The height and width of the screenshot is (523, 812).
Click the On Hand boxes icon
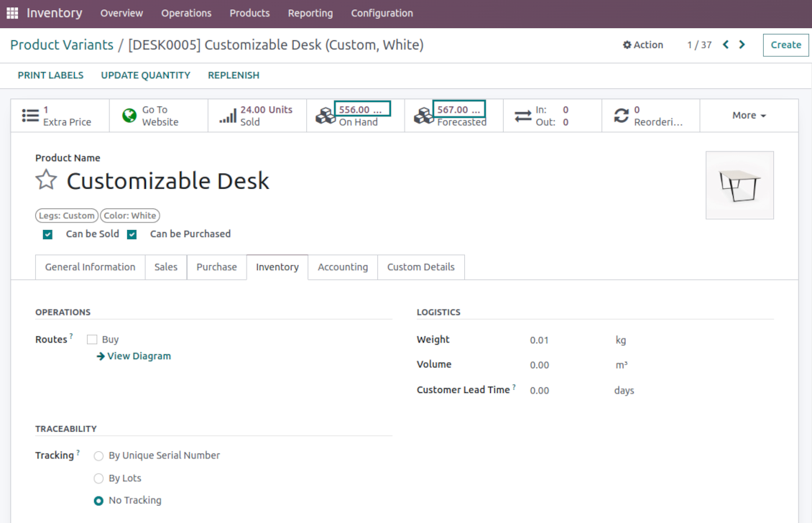coord(326,116)
